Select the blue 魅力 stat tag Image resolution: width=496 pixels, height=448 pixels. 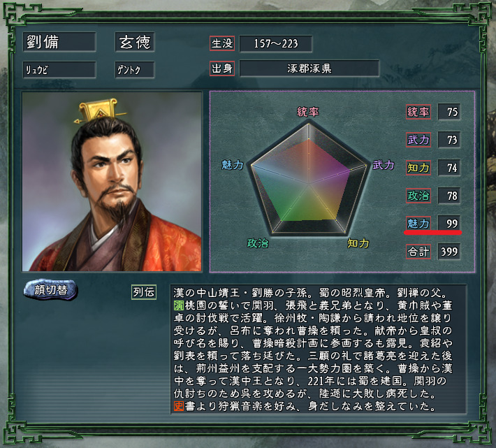(418, 224)
